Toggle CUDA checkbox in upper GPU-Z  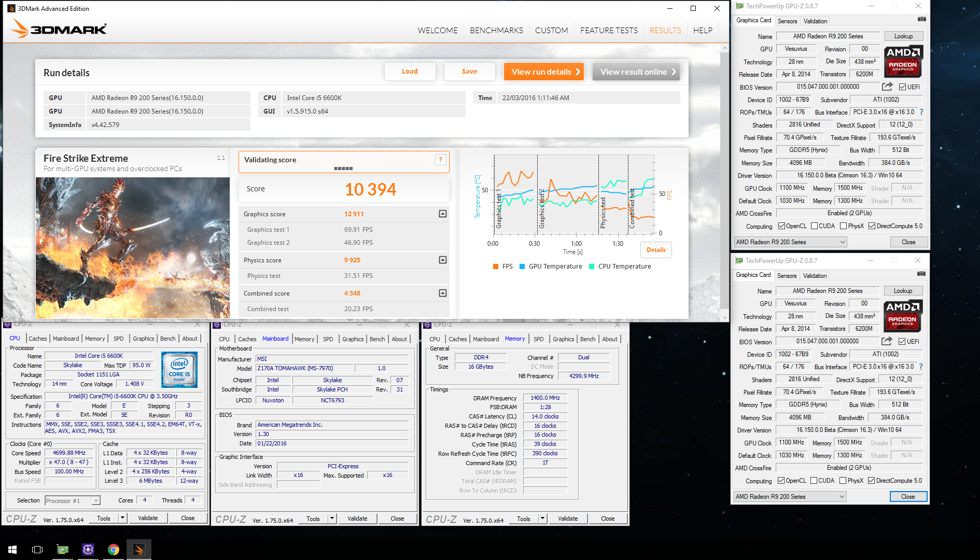(814, 226)
